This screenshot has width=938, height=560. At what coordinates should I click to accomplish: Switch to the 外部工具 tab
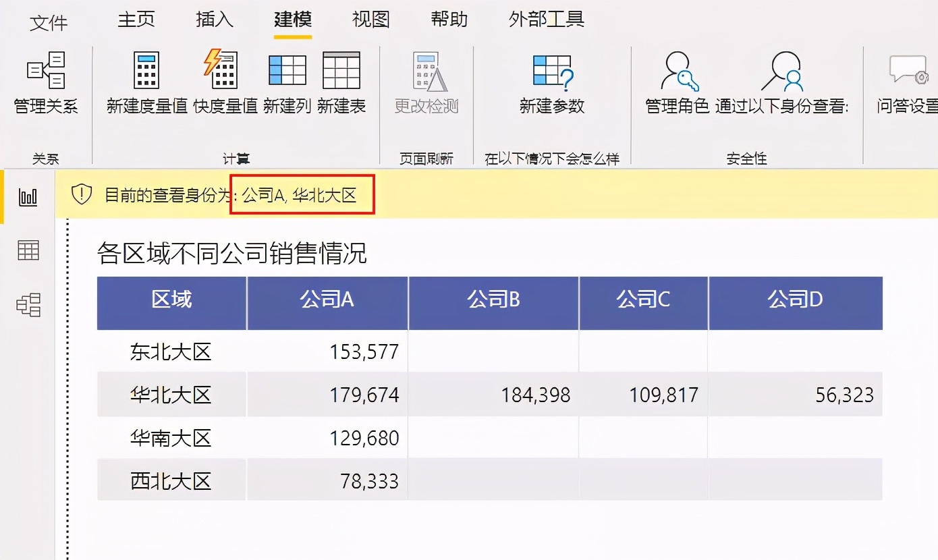(547, 20)
